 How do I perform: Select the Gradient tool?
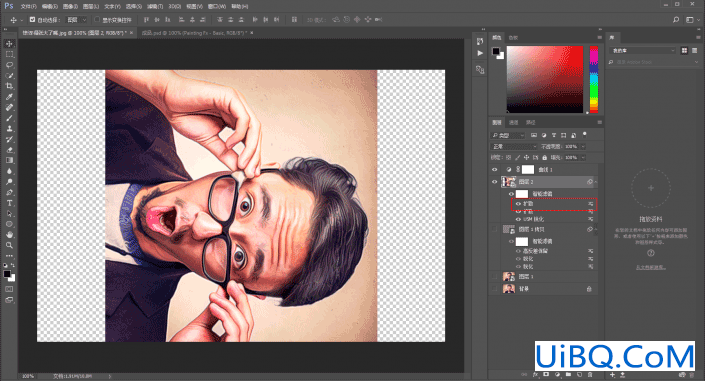9,161
